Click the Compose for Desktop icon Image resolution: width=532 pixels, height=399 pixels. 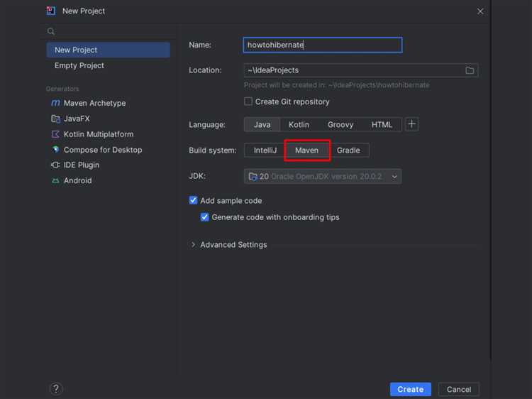(x=55, y=149)
